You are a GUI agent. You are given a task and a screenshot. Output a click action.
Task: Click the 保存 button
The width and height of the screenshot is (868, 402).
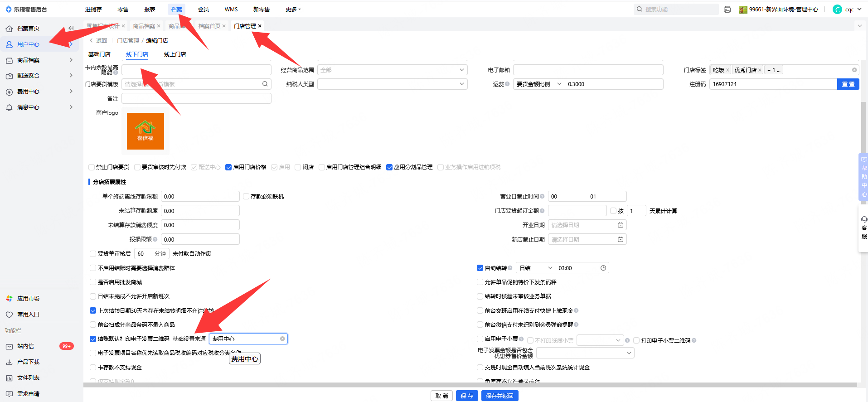[467, 396]
